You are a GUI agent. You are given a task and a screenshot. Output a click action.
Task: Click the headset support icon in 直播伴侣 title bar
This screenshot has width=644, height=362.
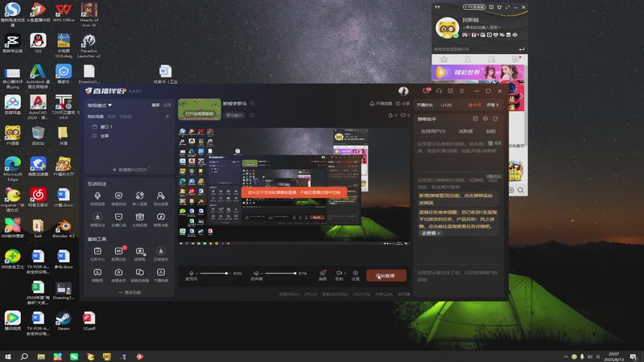click(439, 91)
